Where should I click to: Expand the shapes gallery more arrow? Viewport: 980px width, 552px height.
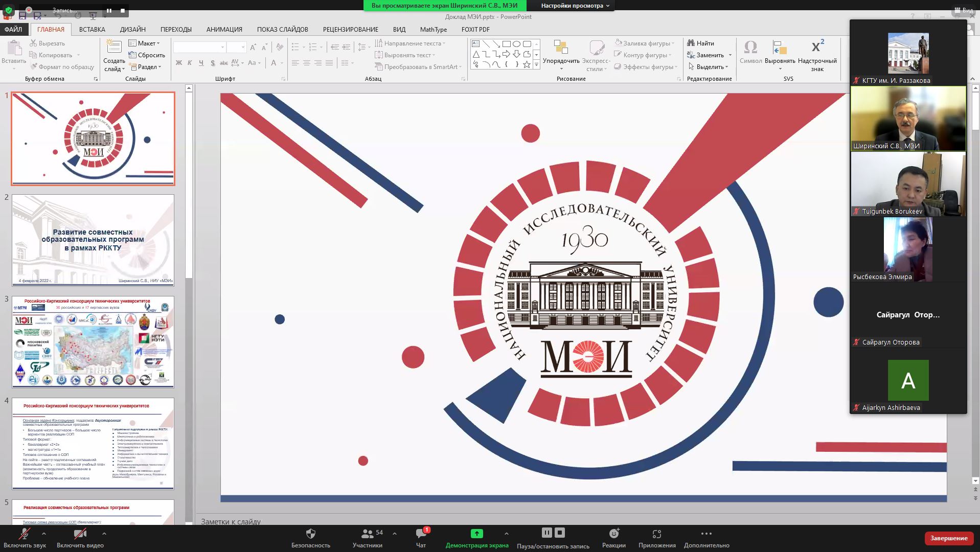(x=536, y=65)
